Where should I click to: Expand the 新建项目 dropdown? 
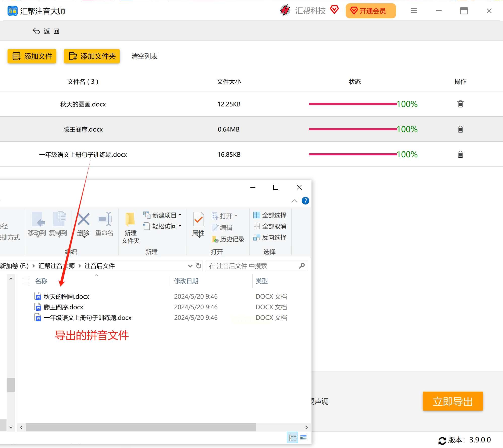coord(180,215)
